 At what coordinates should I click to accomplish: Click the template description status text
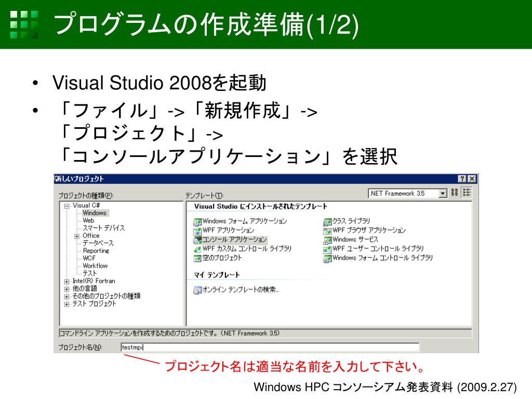pyautogui.click(x=170, y=334)
